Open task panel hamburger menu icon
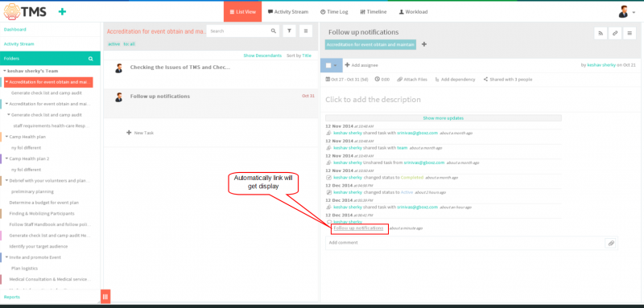 click(x=630, y=34)
